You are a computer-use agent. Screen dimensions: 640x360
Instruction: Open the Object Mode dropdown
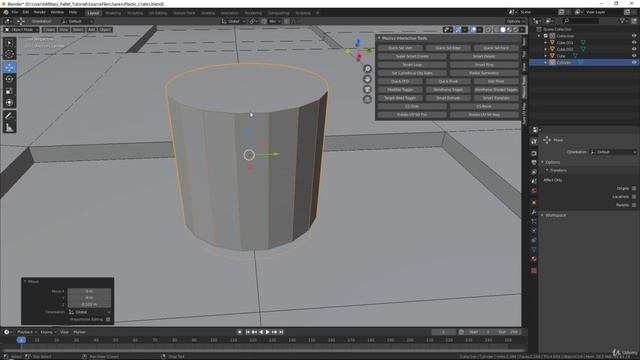pyautogui.click(x=21, y=30)
